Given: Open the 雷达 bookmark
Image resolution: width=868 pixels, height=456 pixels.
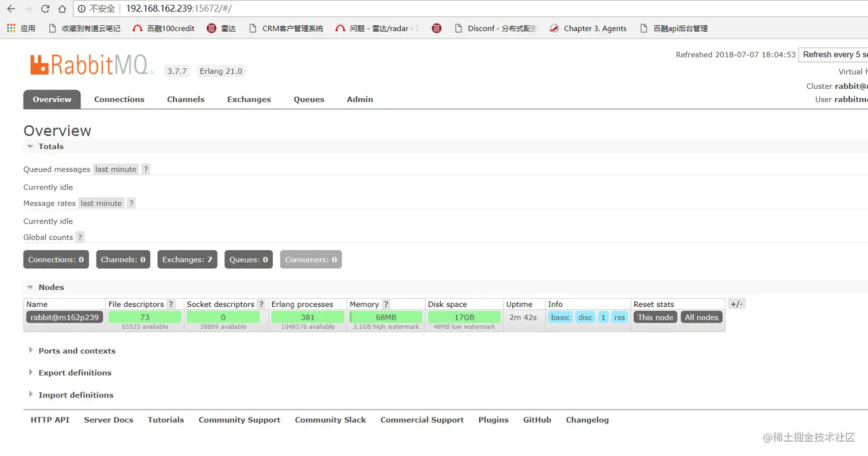Looking at the screenshot, I should click(x=221, y=28).
